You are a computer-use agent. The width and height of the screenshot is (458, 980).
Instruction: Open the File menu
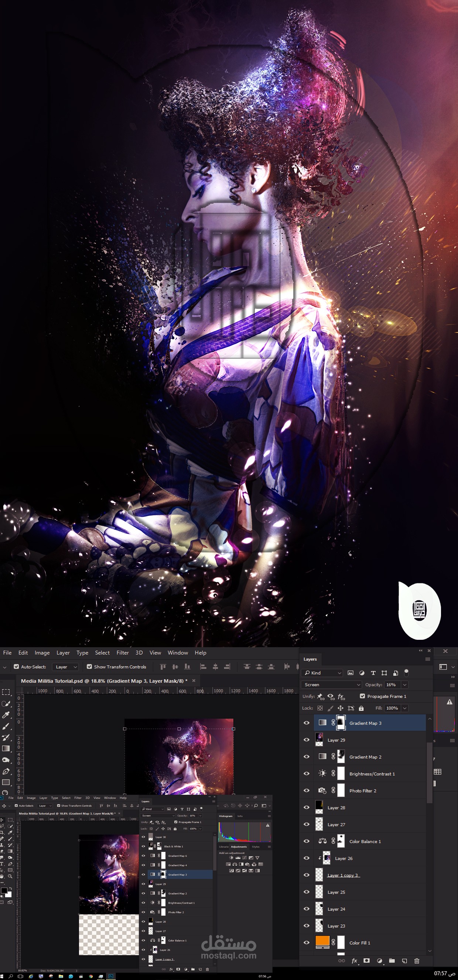click(x=7, y=653)
